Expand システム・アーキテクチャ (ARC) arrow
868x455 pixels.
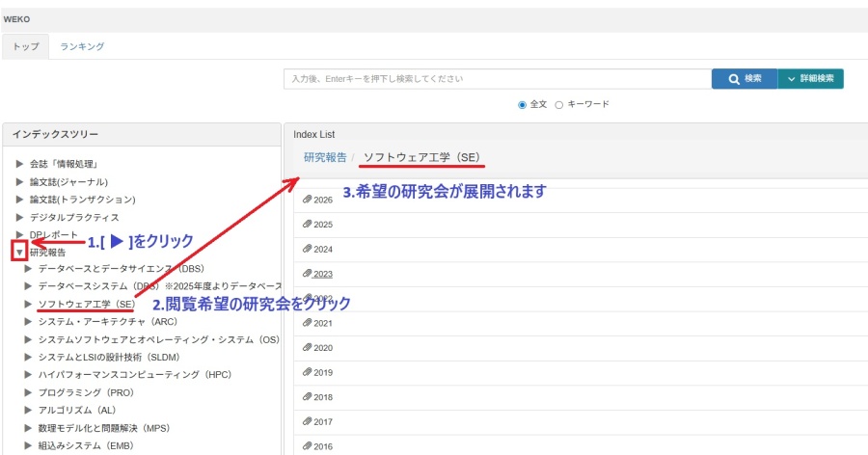coord(28,322)
